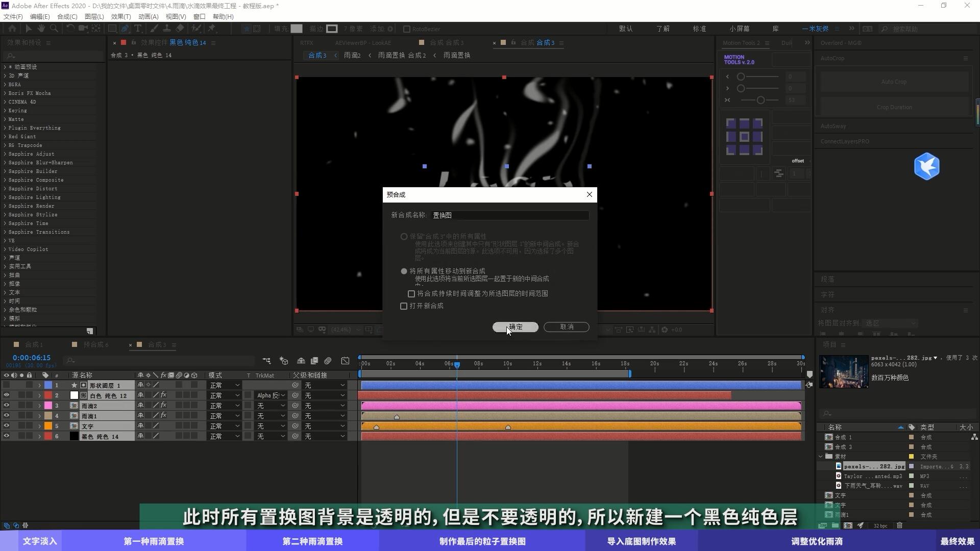Switch to 默认 workspace

click(x=626, y=29)
